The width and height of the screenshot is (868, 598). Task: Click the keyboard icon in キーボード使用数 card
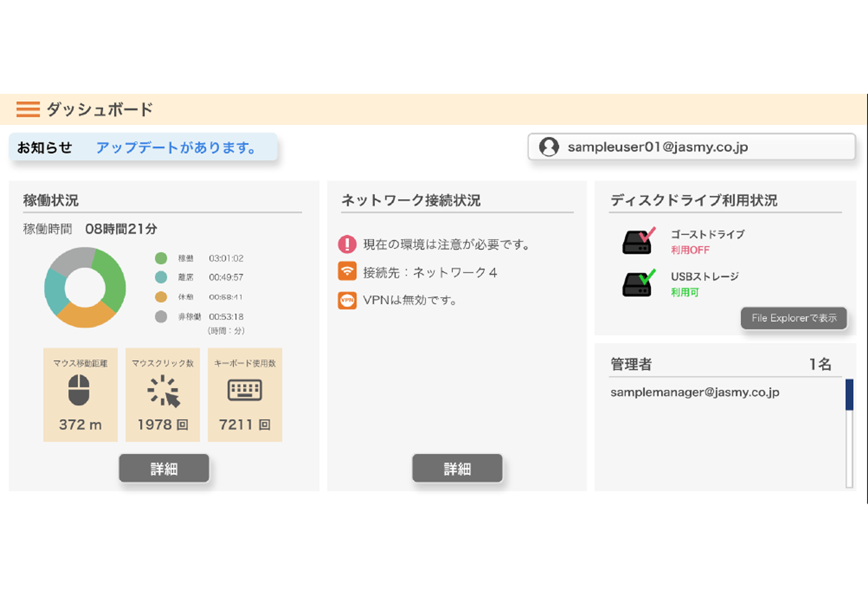pyautogui.click(x=245, y=390)
